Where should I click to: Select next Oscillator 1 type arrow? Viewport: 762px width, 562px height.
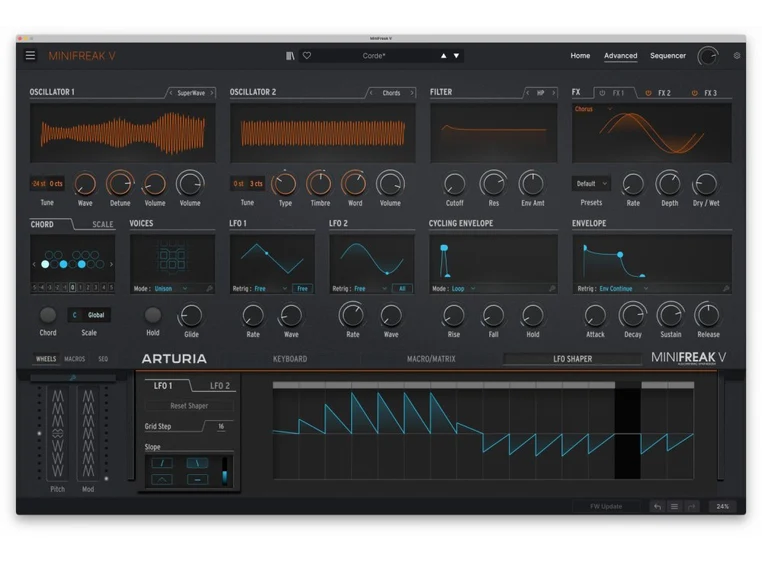[212, 93]
